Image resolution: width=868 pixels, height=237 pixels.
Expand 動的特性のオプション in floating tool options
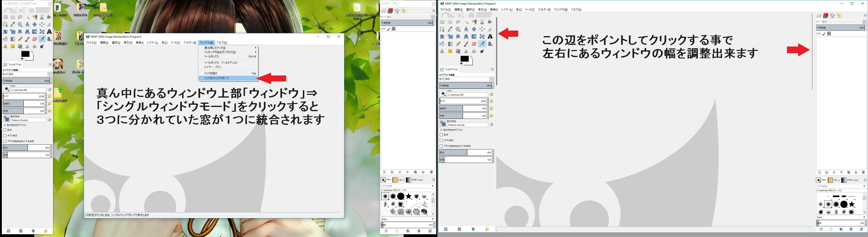point(4,125)
